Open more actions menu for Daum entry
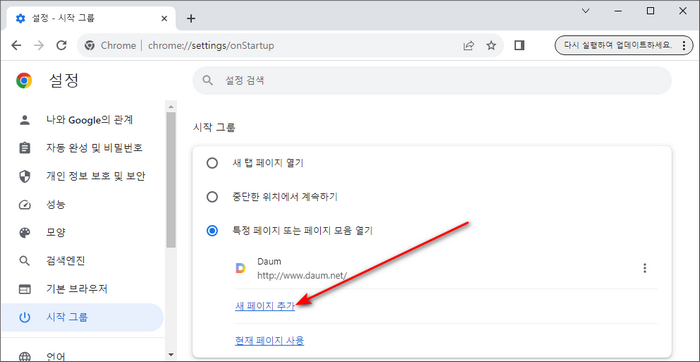The height and width of the screenshot is (362, 700). (x=644, y=268)
